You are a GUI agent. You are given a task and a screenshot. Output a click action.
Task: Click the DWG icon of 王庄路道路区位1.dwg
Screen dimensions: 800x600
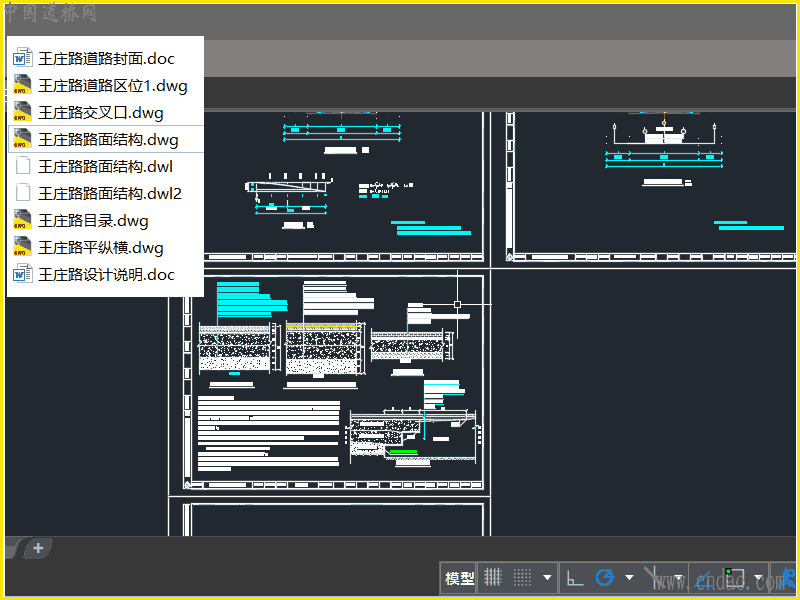(x=22, y=85)
